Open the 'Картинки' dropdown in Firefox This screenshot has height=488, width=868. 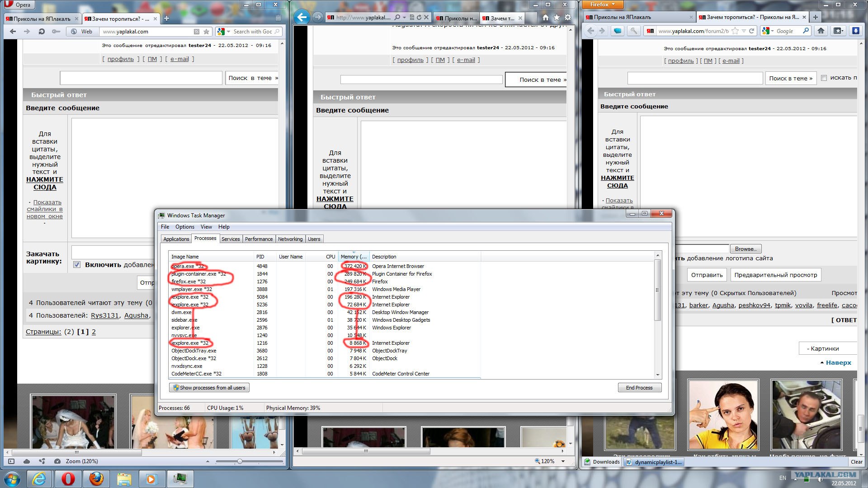(828, 348)
